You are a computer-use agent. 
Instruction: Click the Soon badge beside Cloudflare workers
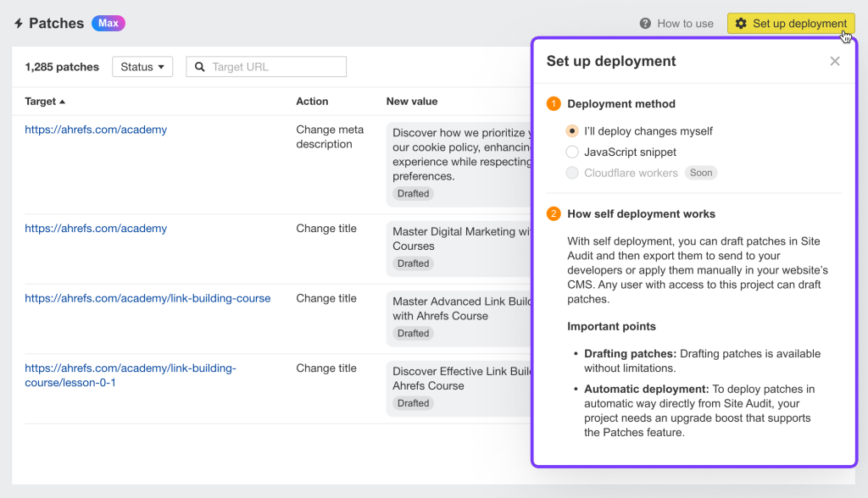[701, 172]
